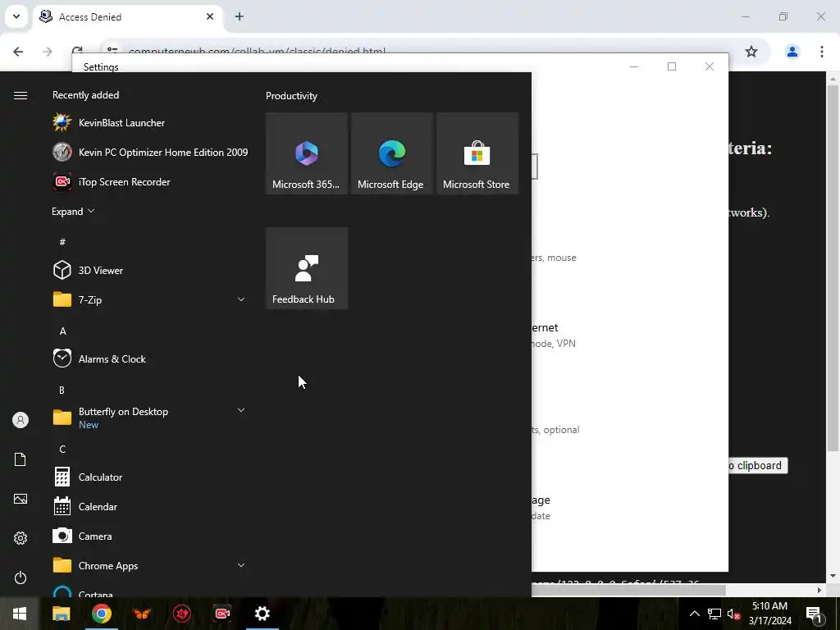Jump to letter # in app list
Viewport: 840px width, 630px height.
tap(62, 242)
